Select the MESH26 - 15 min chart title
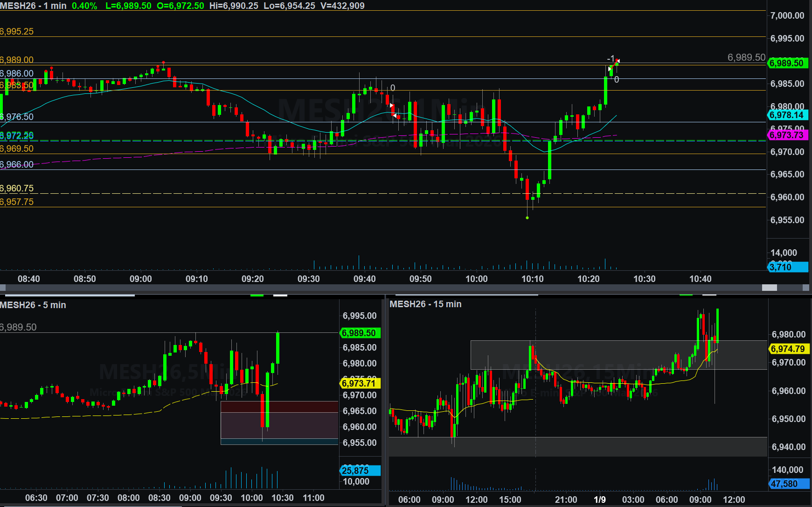 [x=425, y=304]
